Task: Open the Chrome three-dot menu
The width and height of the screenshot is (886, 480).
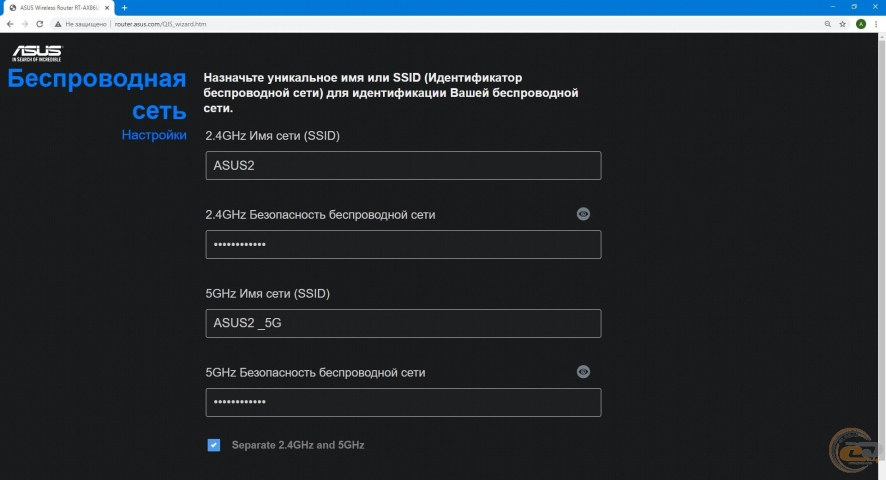Action: point(876,24)
